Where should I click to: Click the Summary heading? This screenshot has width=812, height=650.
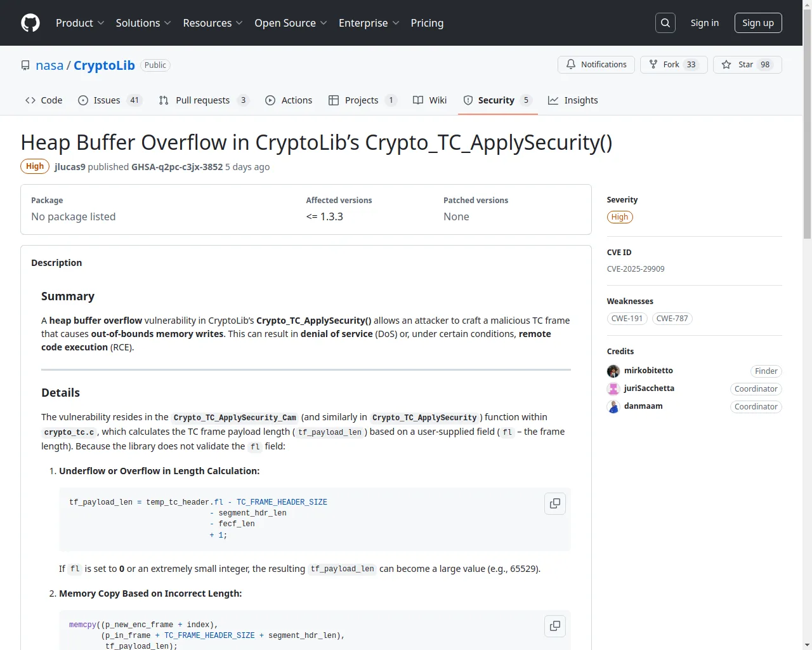[68, 296]
